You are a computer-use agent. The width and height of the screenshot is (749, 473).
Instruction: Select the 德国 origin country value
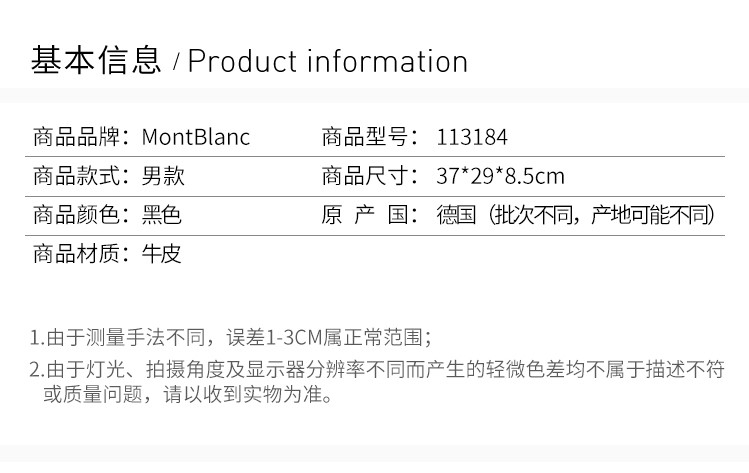pos(456,215)
